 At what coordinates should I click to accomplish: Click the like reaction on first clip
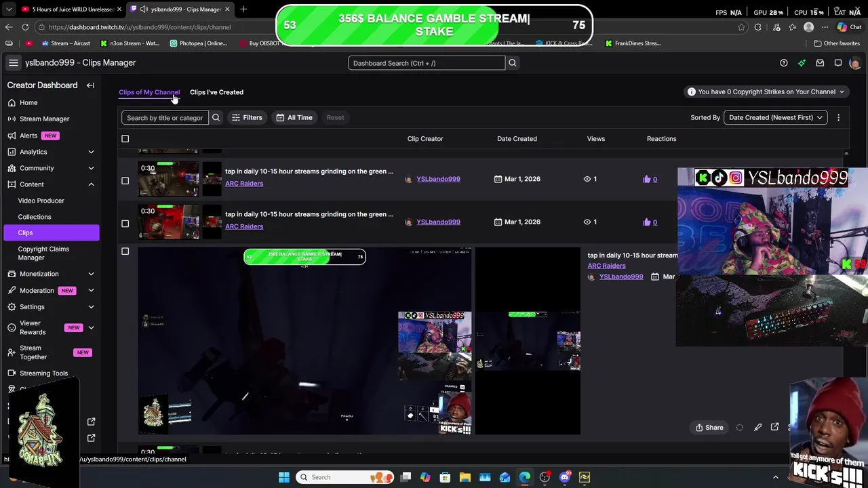[x=650, y=179]
